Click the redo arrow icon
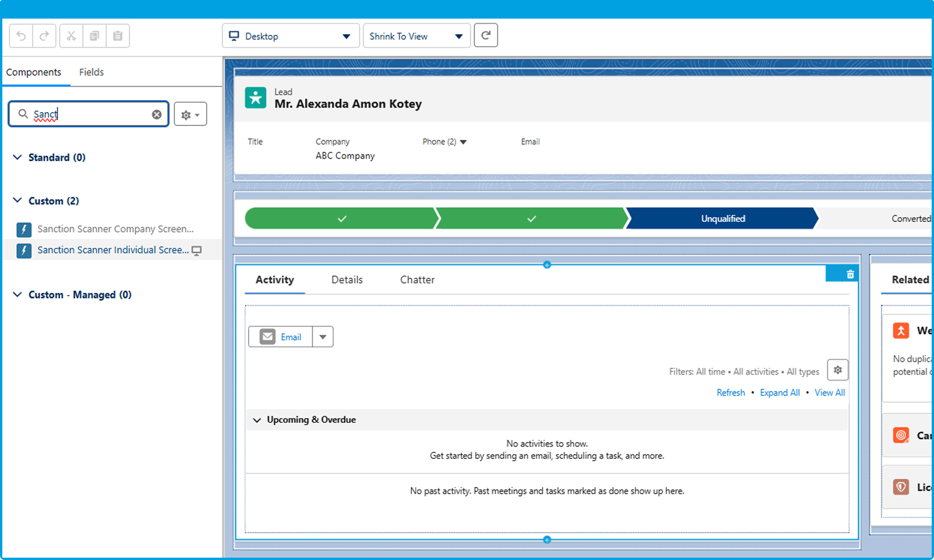This screenshot has width=934, height=560. 44,36
